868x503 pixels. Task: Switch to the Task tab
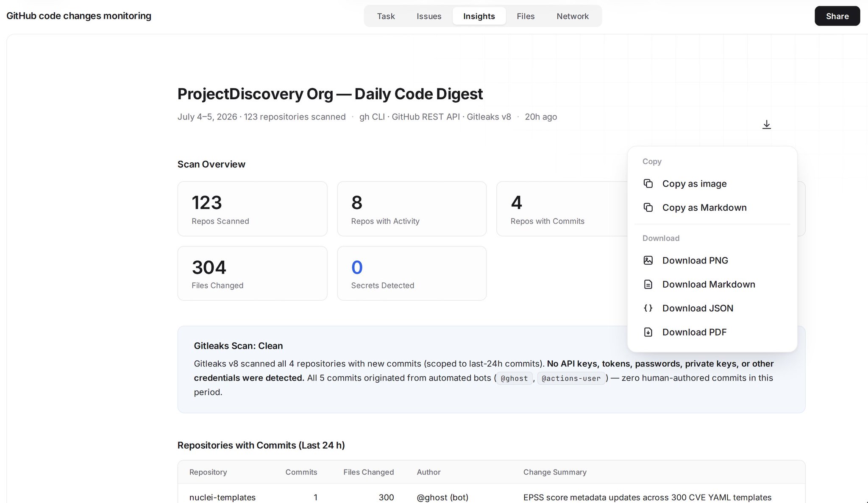[x=386, y=16]
